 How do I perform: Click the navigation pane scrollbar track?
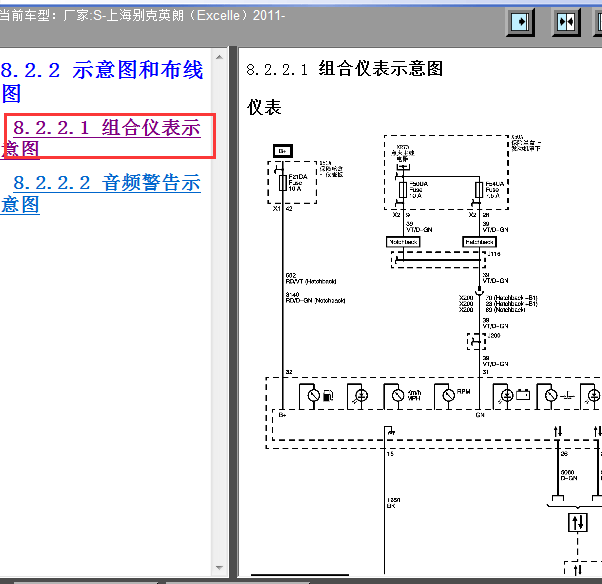(220, 312)
